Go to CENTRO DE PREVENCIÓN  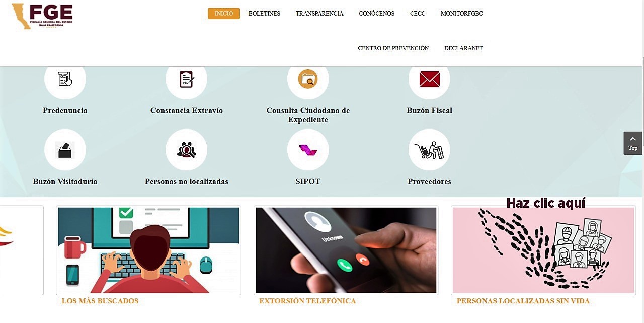point(393,48)
